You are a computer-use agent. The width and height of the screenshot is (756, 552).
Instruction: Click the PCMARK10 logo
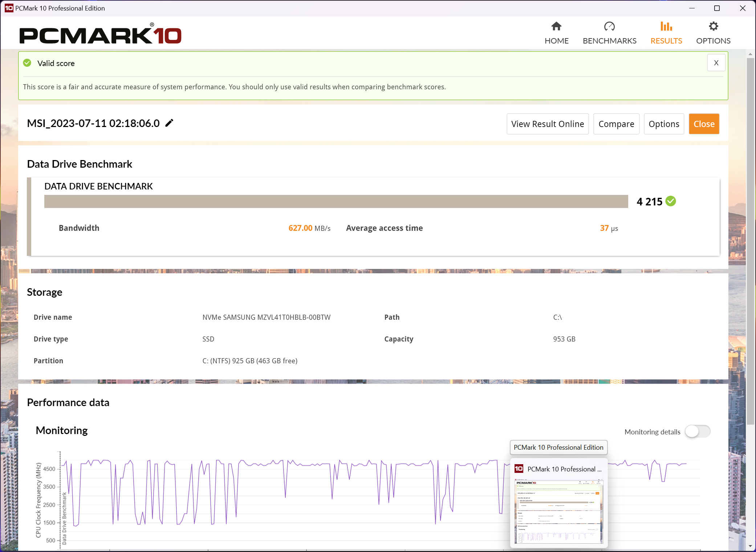pos(100,33)
